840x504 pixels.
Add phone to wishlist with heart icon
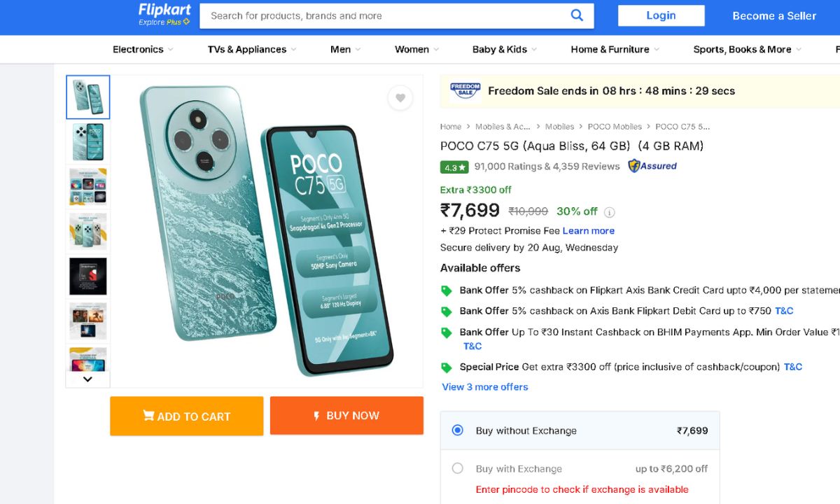click(400, 98)
